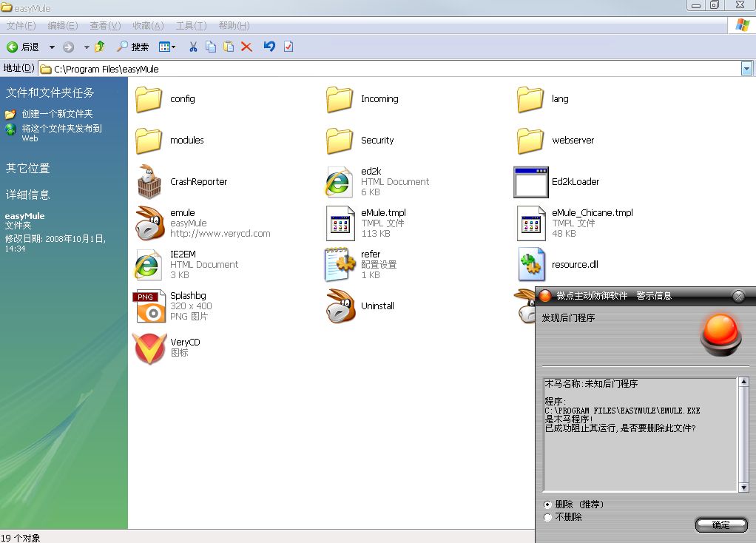Open the 文件(F) menu
The image size is (756, 543).
pyautogui.click(x=21, y=26)
